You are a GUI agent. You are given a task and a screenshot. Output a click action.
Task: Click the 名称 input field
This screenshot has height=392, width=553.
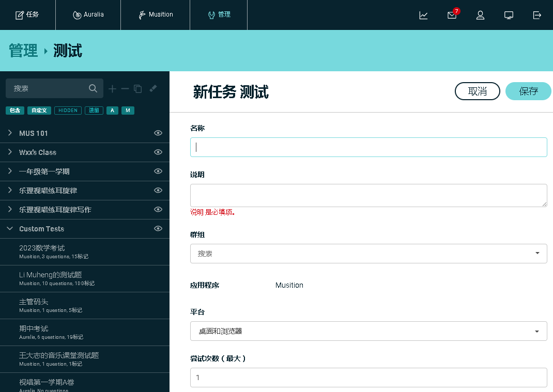(x=368, y=147)
